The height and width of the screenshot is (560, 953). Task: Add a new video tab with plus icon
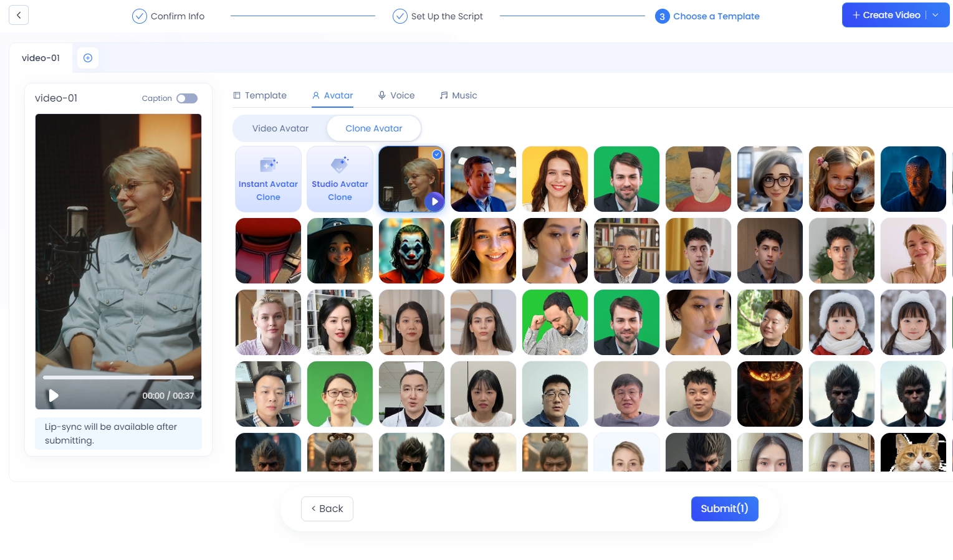point(88,58)
